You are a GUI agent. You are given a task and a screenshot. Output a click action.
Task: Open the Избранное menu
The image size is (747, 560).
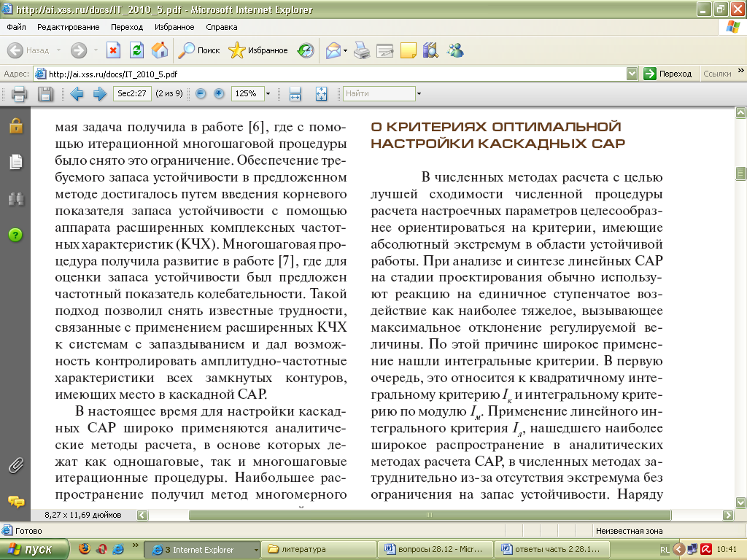174,27
